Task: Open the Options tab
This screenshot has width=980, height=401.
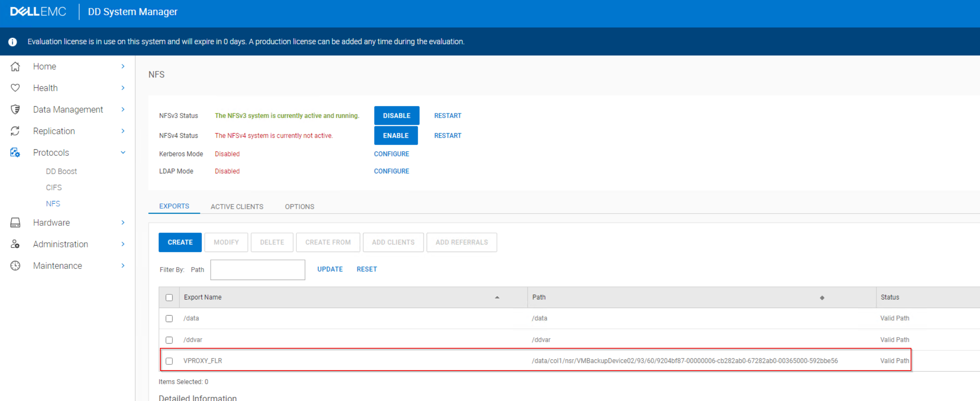Action: 299,207
